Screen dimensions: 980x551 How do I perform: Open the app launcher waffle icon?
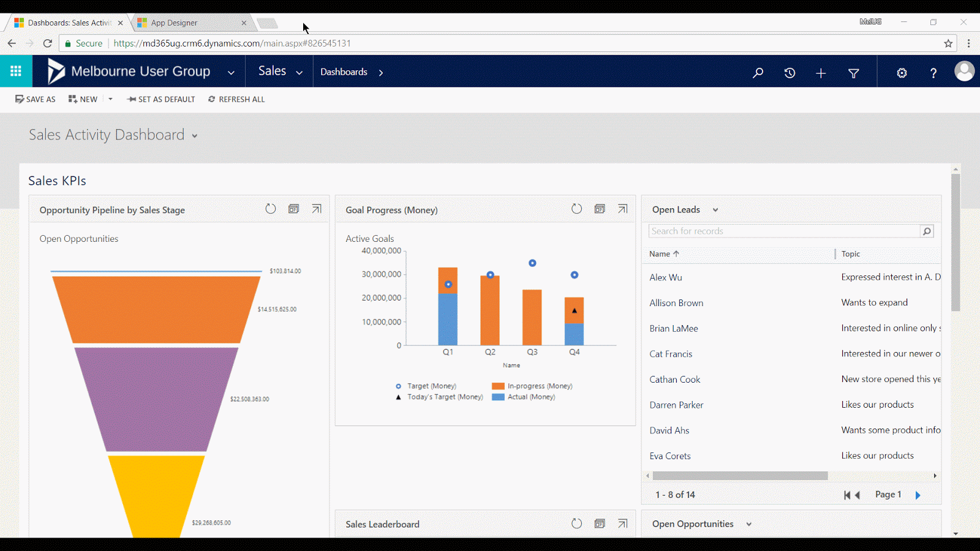point(16,71)
